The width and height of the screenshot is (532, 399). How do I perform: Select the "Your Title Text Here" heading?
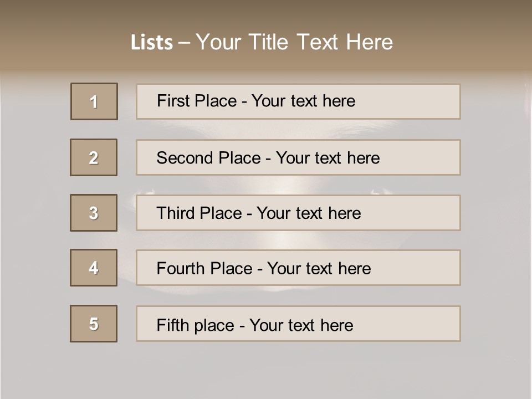pos(294,42)
